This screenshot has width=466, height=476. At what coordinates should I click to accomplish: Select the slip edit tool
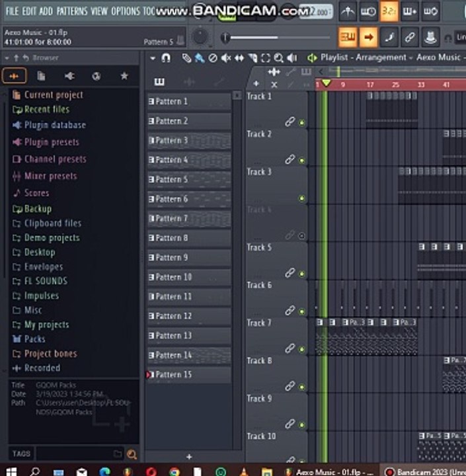coord(239,58)
